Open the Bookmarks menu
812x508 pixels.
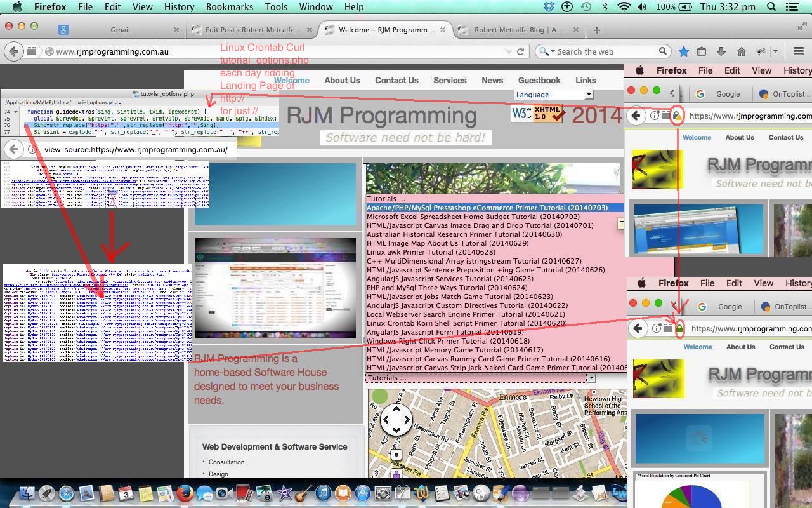pos(230,7)
